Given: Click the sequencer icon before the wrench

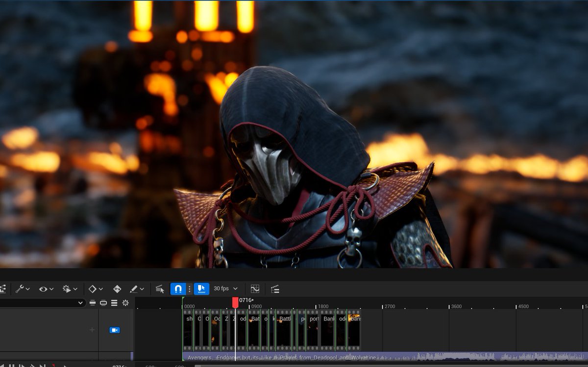Looking at the screenshot, I should tap(2, 289).
